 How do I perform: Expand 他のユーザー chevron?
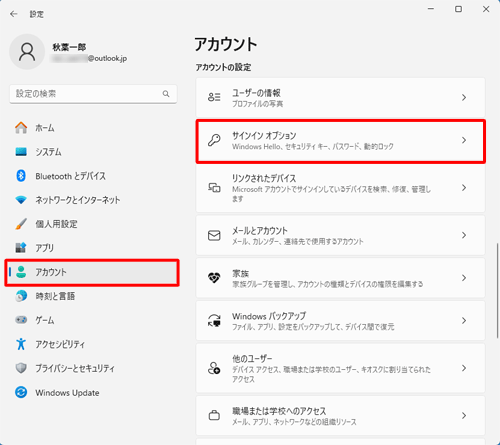coord(464,368)
